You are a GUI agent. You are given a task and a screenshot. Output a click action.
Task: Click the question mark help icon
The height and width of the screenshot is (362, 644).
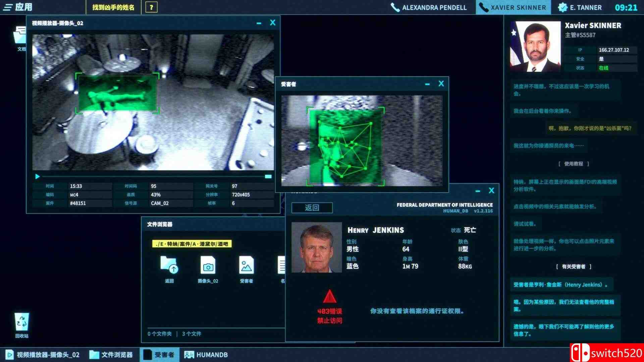(151, 7)
